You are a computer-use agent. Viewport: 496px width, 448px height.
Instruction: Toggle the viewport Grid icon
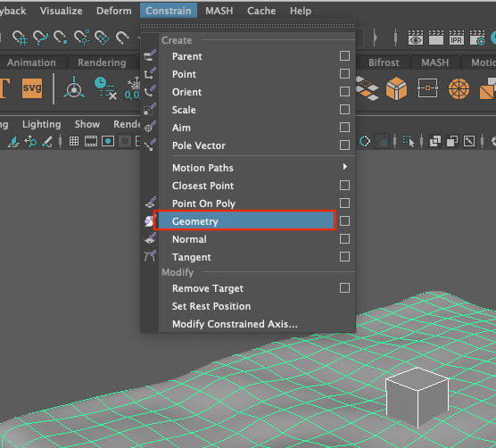[x=74, y=141]
